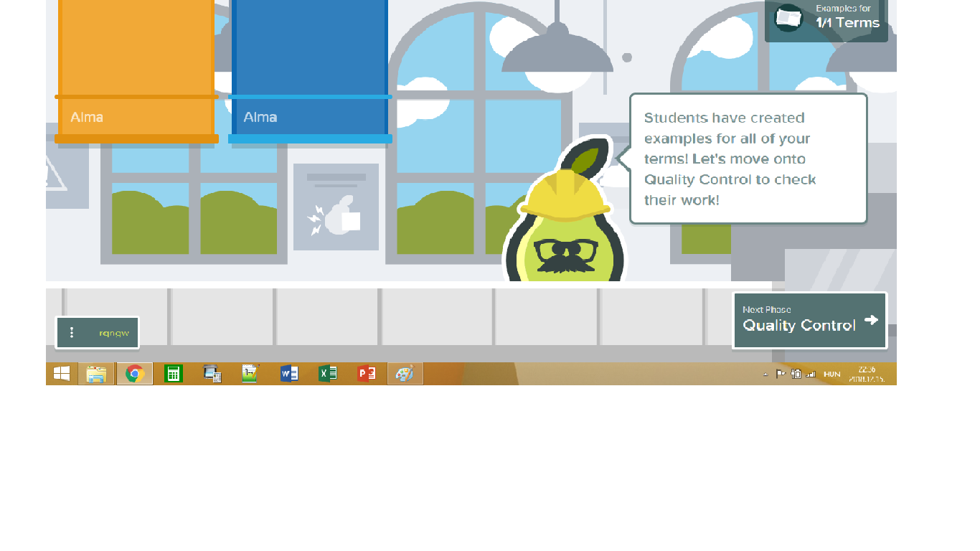Expand hidden system tray icons arrow
The height and width of the screenshot is (551, 980).
tap(765, 375)
